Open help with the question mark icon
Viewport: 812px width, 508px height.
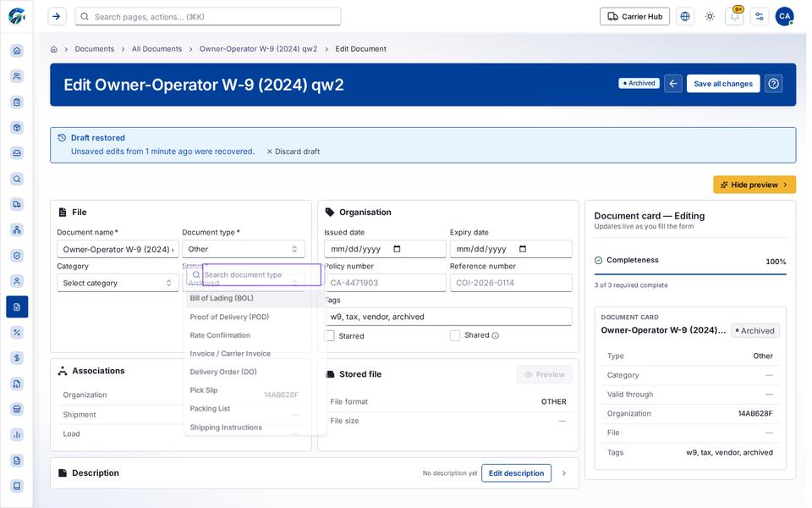tap(774, 84)
